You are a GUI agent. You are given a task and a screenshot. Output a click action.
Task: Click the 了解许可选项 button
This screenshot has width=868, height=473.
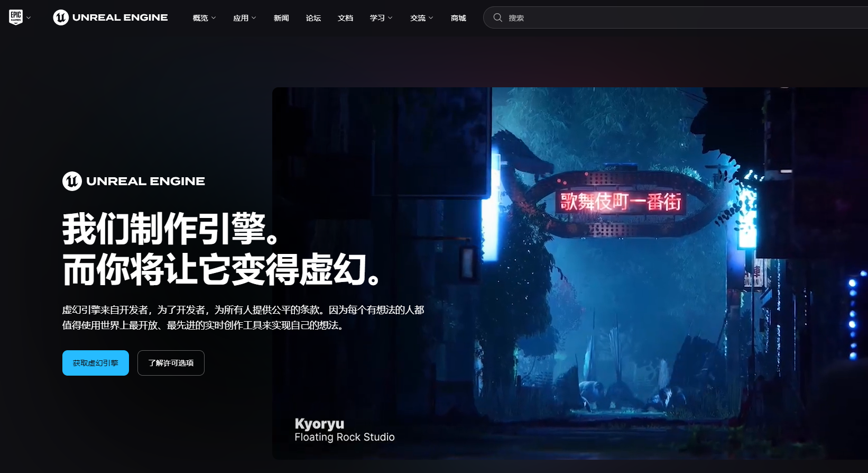(x=171, y=363)
